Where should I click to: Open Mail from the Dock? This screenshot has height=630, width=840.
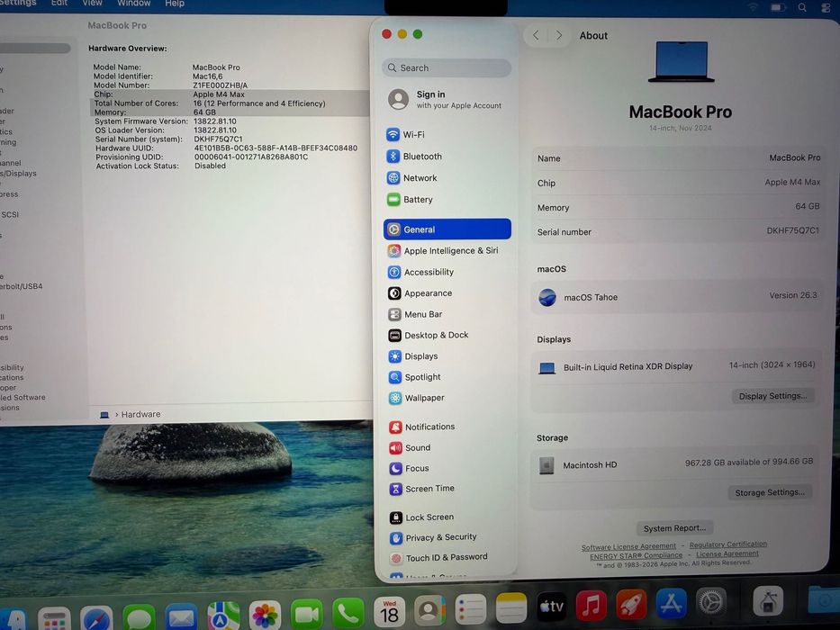[x=181, y=617]
